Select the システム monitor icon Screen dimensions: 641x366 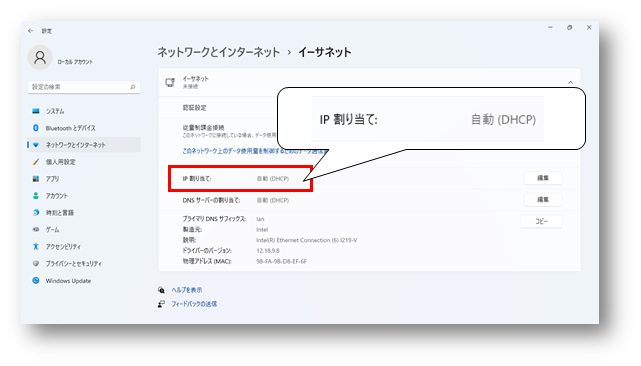coord(36,111)
